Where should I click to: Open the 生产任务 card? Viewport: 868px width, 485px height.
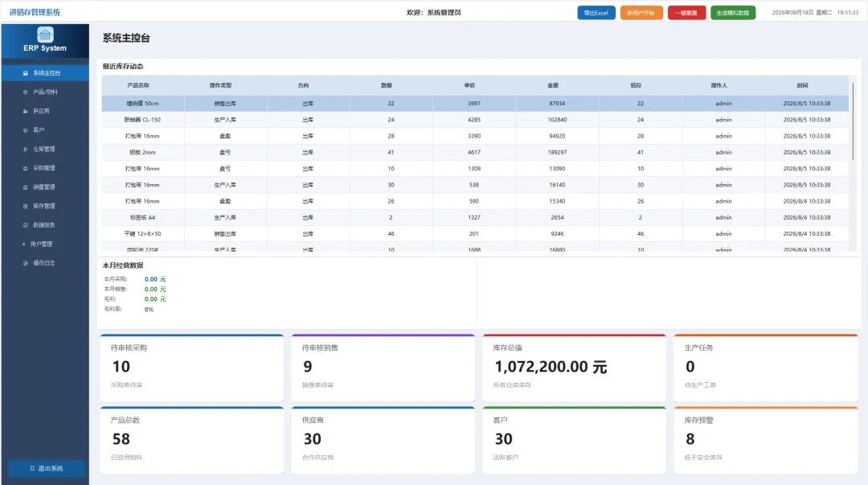(766, 368)
